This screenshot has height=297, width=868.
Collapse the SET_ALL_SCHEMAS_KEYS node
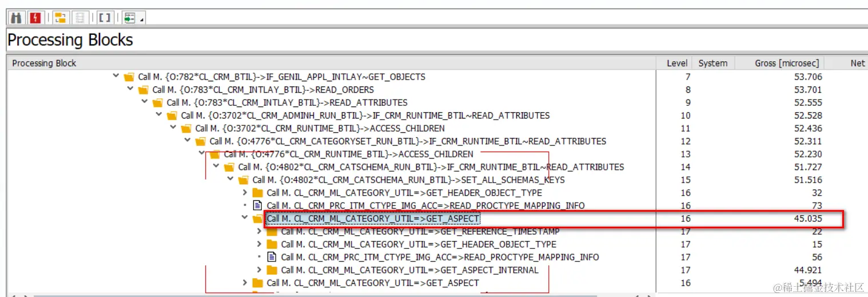[x=230, y=179]
